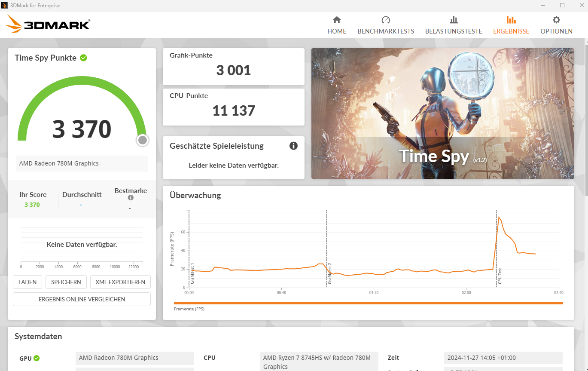The height and width of the screenshot is (371, 588).
Task: Click ERGEBNIS ONLINE VERGLEICHEN button
Action: [x=82, y=299]
